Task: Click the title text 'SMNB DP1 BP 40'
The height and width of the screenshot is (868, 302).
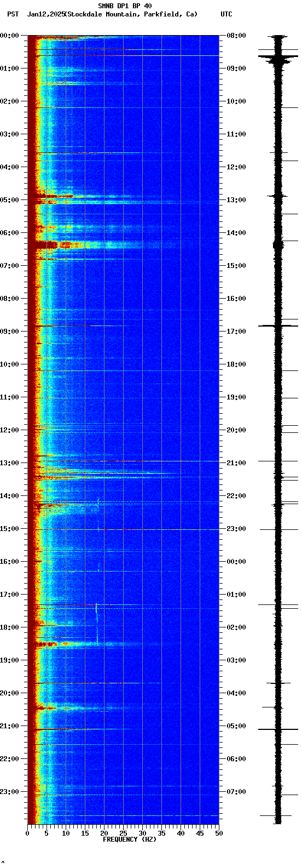Action: 125,6
